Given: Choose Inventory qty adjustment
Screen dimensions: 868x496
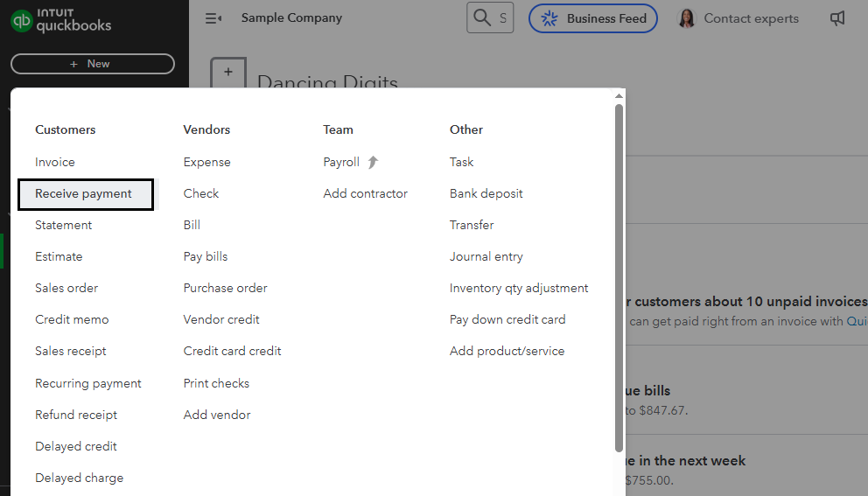Looking at the screenshot, I should tap(519, 289).
